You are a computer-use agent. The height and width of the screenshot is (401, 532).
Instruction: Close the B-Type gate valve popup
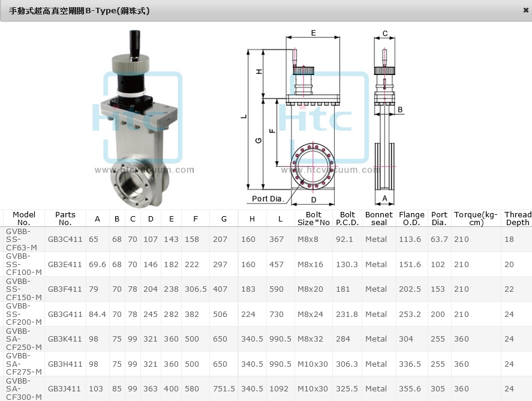click(525, 10)
